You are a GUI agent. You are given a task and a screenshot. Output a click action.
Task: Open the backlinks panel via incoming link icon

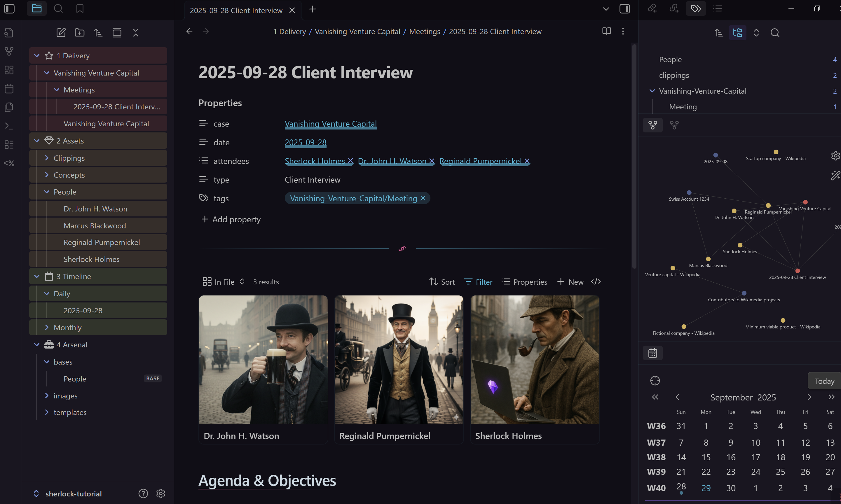coord(652,8)
